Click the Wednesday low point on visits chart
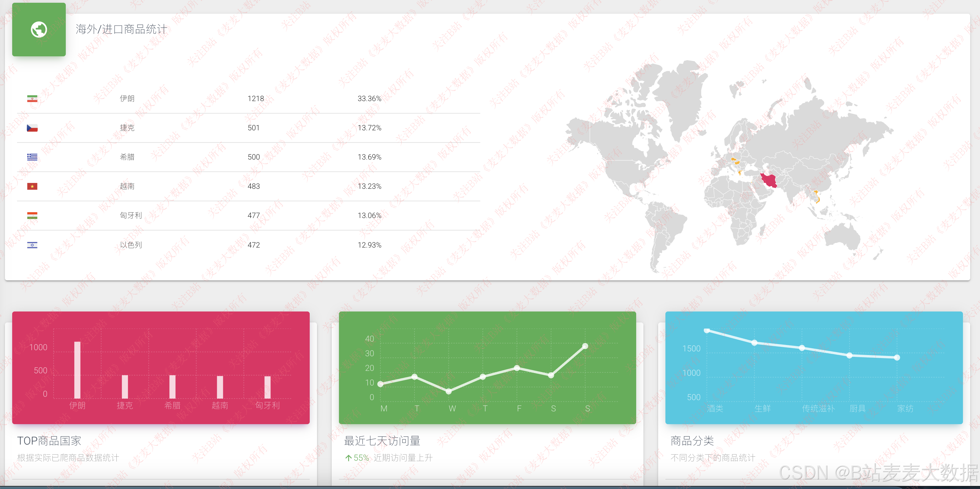Image resolution: width=980 pixels, height=489 pixels. click(x=449, y=391)
